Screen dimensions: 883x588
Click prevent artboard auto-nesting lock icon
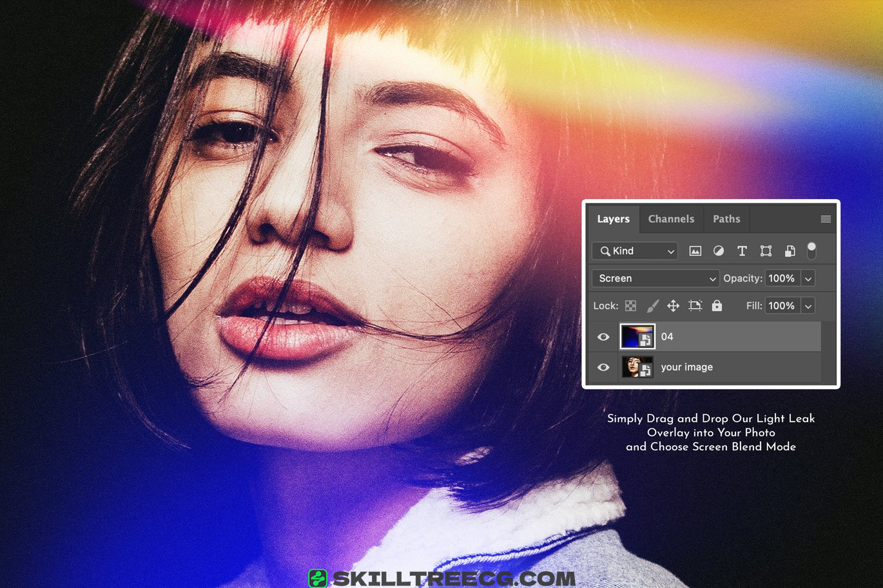tap(695, 306)
